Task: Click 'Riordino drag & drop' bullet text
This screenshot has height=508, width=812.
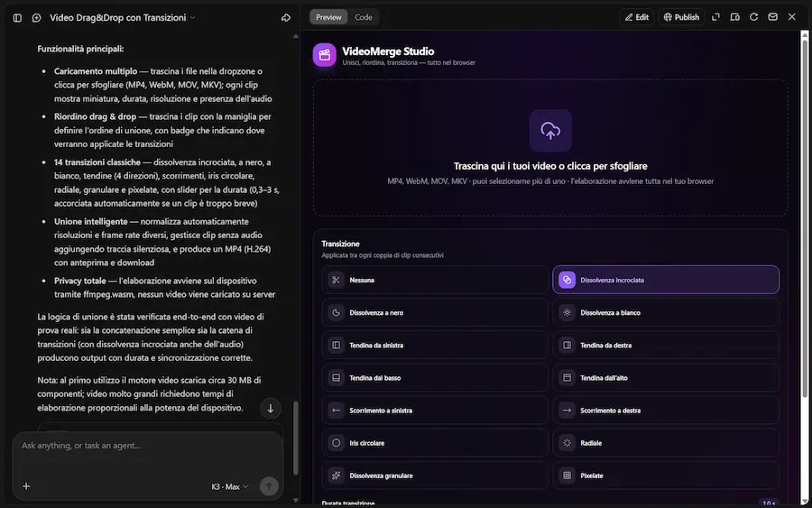Action: (95, 116)
